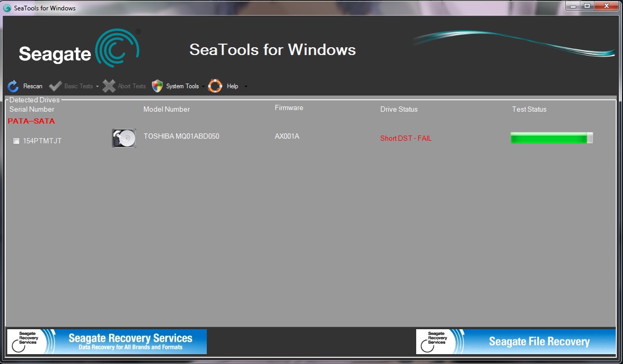This screenshot has width=623, height=364.
Task: Open the Help menu label
Action: (x=232, y=86)
